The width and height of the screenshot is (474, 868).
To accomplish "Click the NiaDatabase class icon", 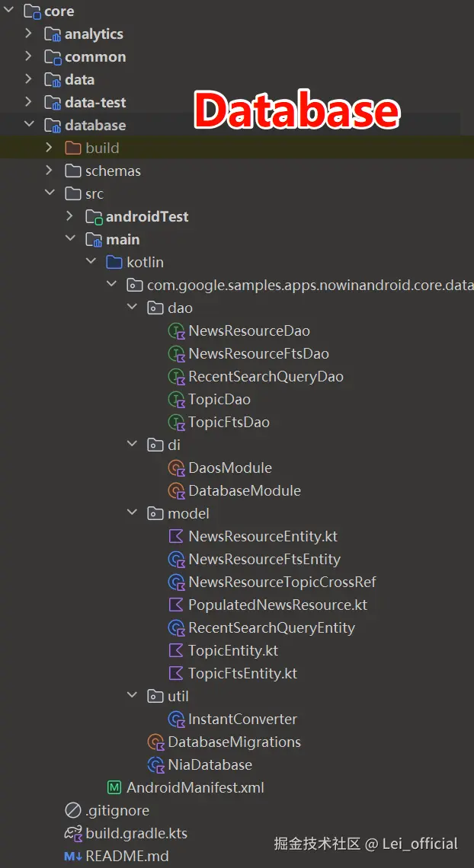I will tap(156, 765).
